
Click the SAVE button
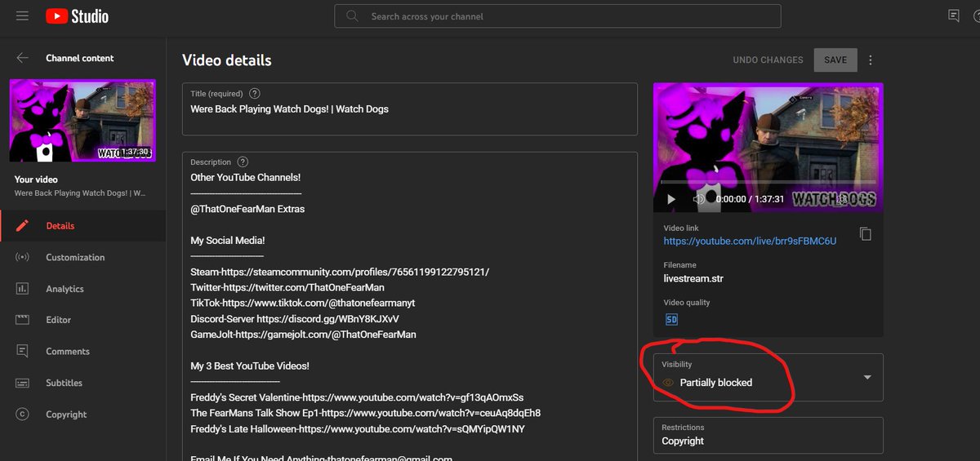835,60
